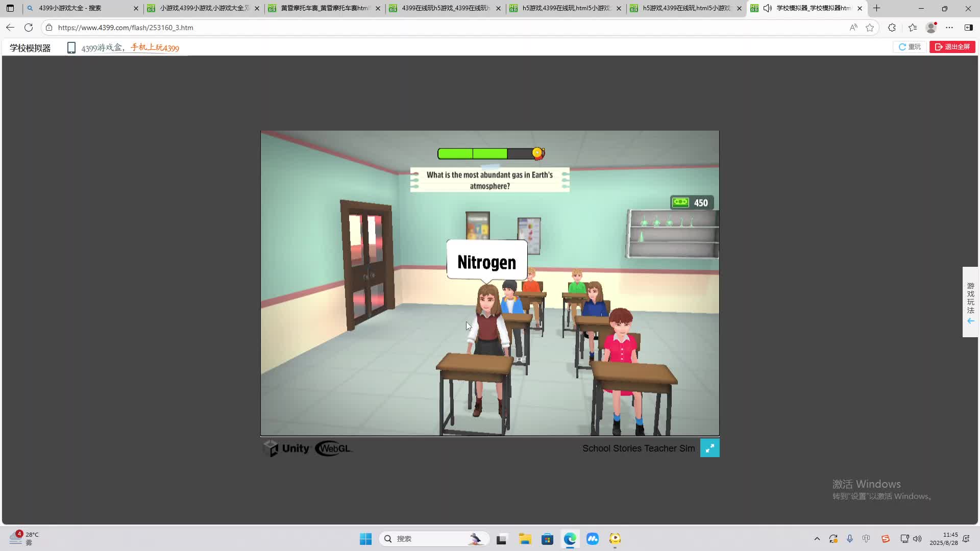Open browser extensions puzzle icon
The height and width of the screenshot is (551, 980).
[x=892, y=28]
